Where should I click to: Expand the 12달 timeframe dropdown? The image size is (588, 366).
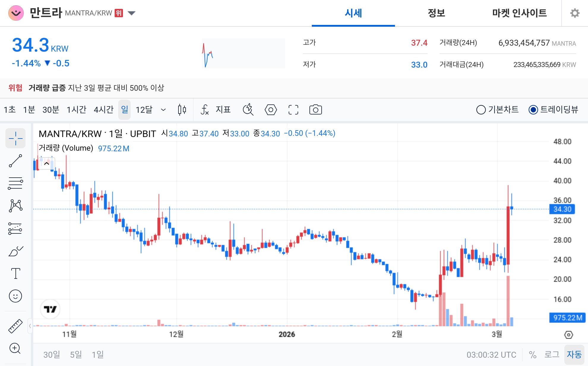[163, 109]
